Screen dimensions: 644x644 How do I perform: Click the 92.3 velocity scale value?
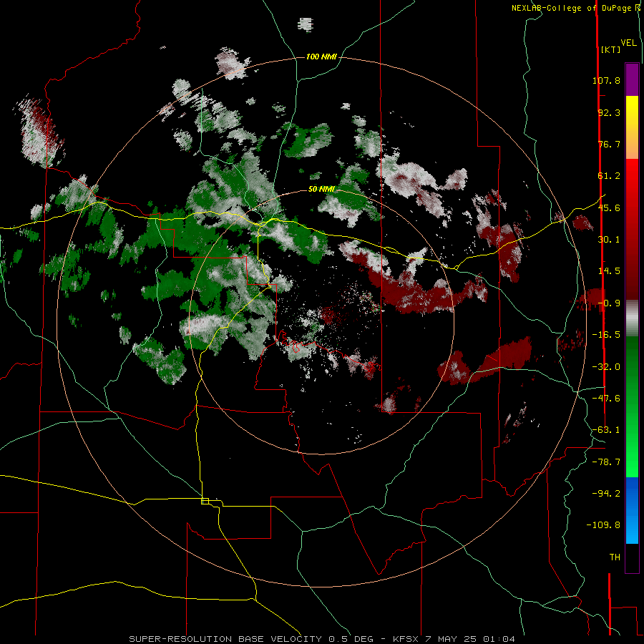[x=609, y=112]
